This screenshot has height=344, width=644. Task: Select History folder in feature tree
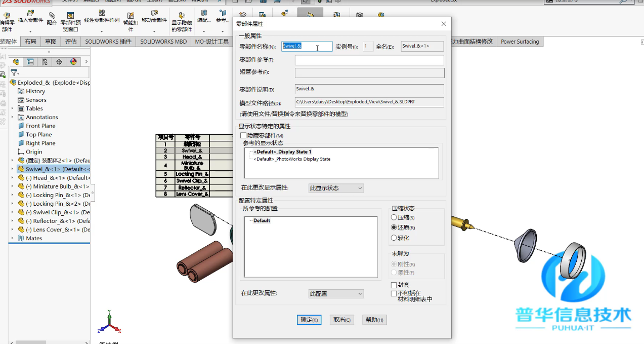point(31,91)
